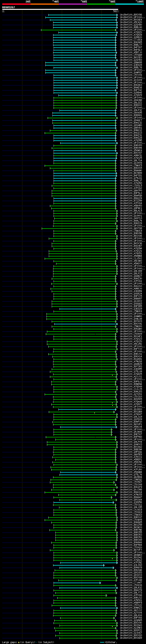The image size is (146, 644).
Task: Click the cyan ~100% identity legend swatch
Action: pyautogui.click(x=130, y=4)
